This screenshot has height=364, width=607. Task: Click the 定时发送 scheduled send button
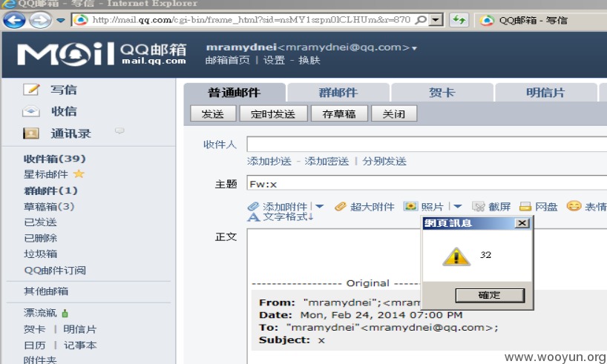coord(273,113)
